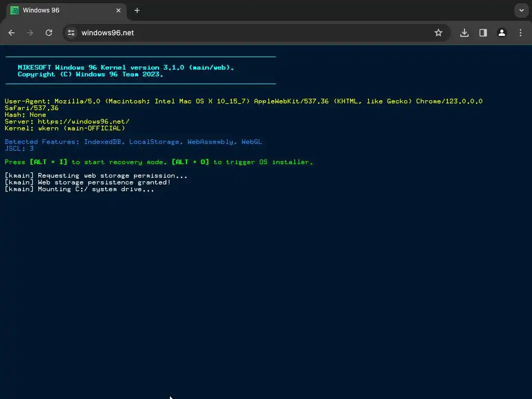This screenshot has height=399, width=532.
Task: Click the Copyright Windows 96 Team 2023 line
Action: 90,74
